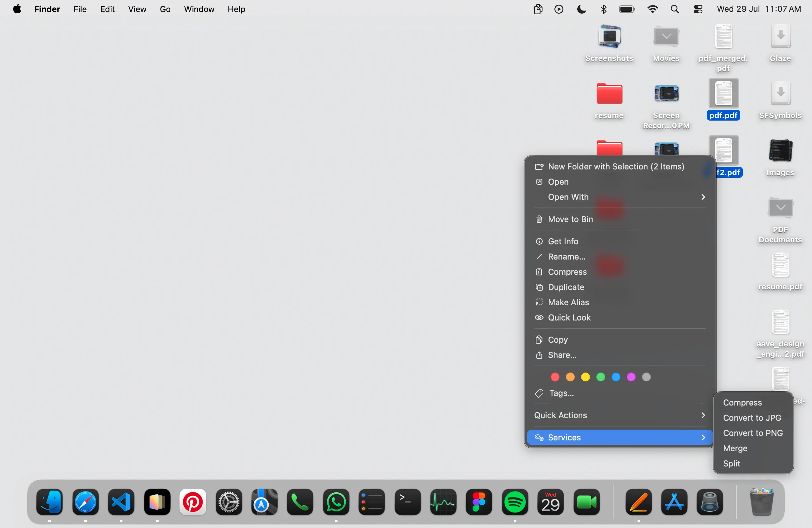Screen dimensions: 812x528
Task: Open Spotify in the dock
Action: coord(515,502)
